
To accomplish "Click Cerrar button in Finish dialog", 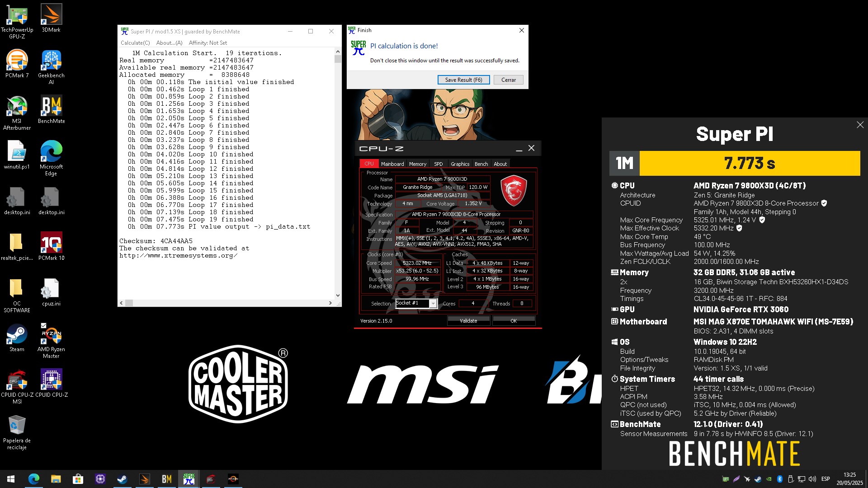I will click(508, 80).
